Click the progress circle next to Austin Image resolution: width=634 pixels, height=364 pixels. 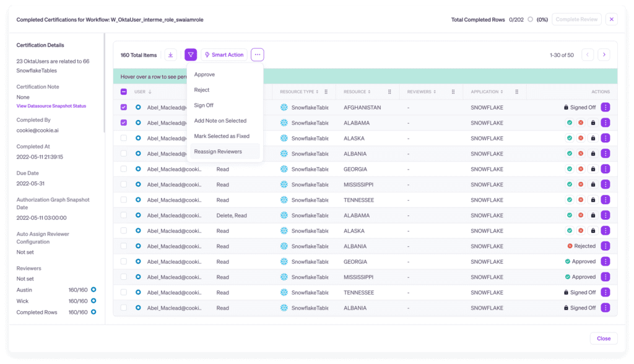[x=93, y=290]
